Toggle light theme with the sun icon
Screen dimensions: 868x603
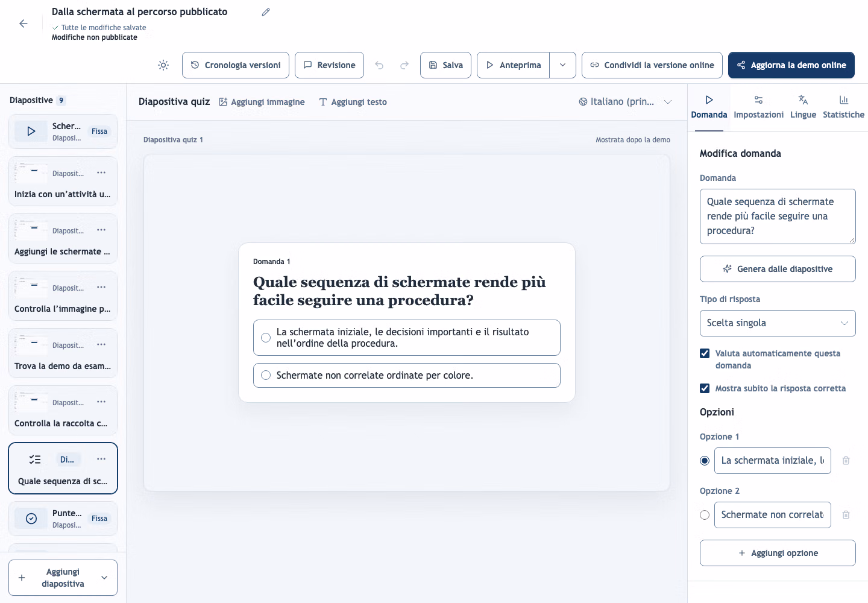pos(163,65)
